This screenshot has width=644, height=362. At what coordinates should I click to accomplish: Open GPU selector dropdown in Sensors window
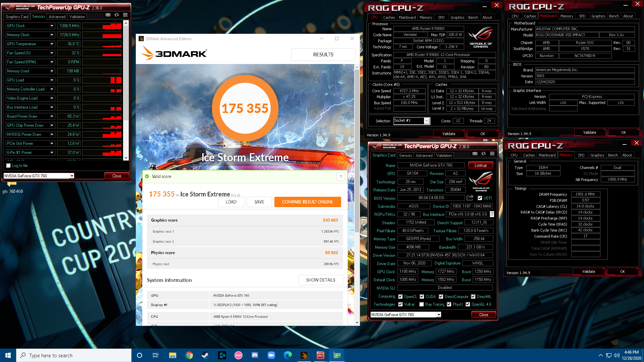tap(71, 176)
